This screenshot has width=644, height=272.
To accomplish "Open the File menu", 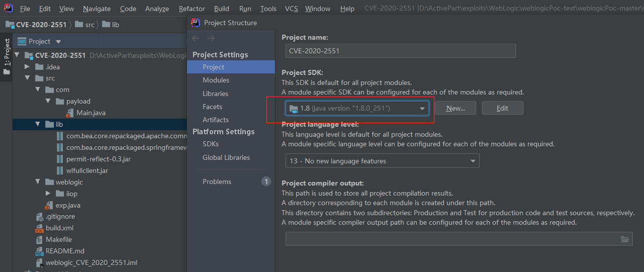I will [x=25, y=9].
